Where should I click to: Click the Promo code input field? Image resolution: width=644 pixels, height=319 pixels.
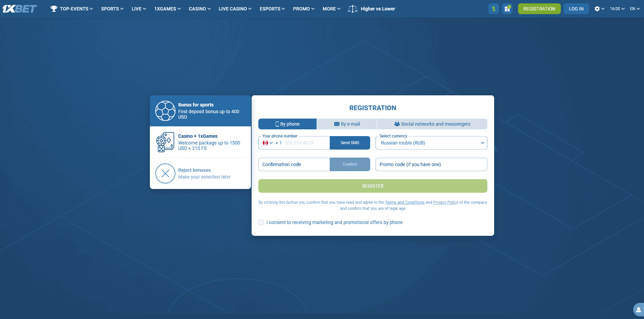[x=431, y=164]
